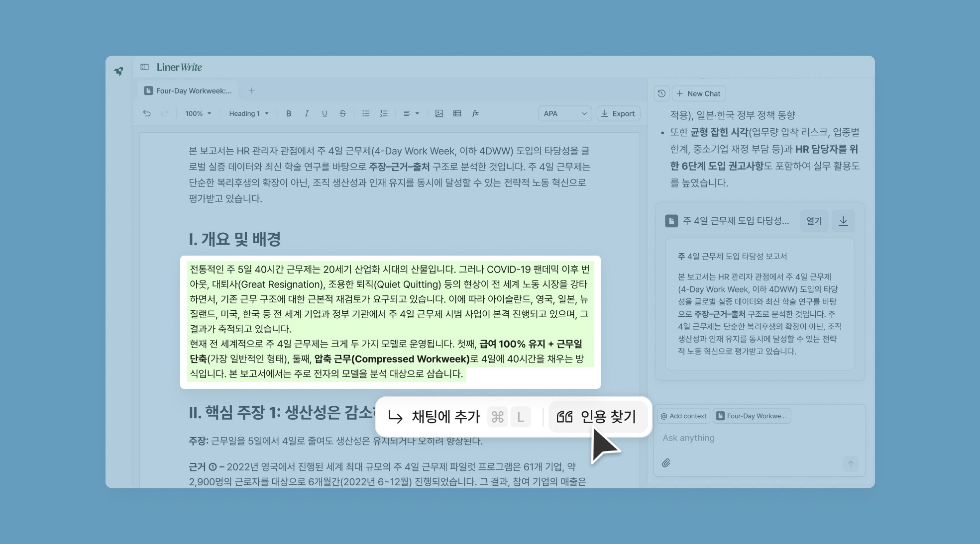Screen dimensions: 980x544
Task: Toggle the left sidebar panel
Action: click(x=144, y=67)
